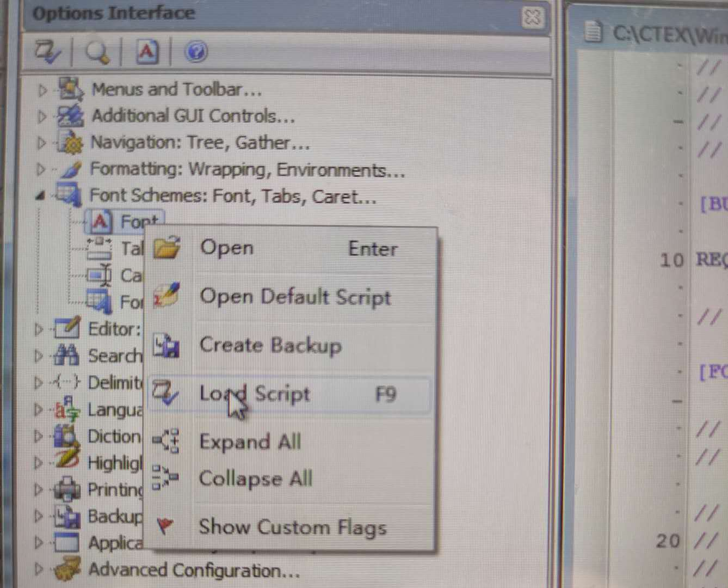Select the Font item's red A icon
728x588 pixels.
pyautogui.click(x=101, y=222)
